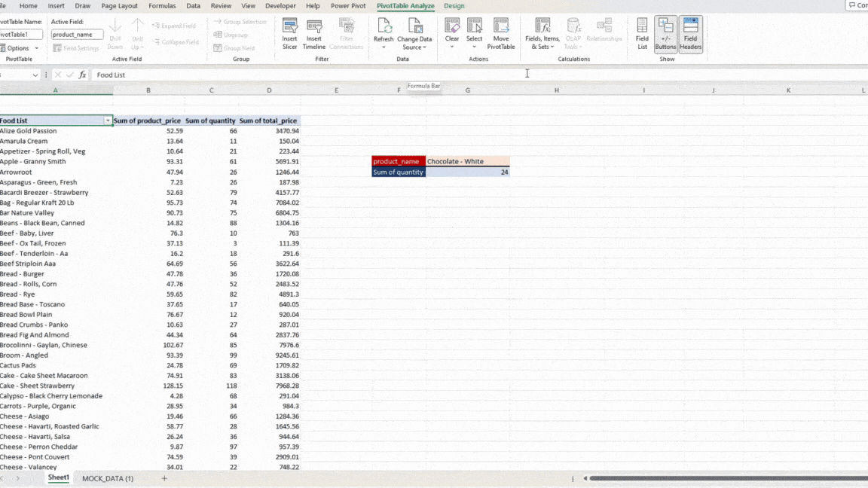Open the Field List pane
868x488 pixels.
pyautogui.click(x=641, y=34)
